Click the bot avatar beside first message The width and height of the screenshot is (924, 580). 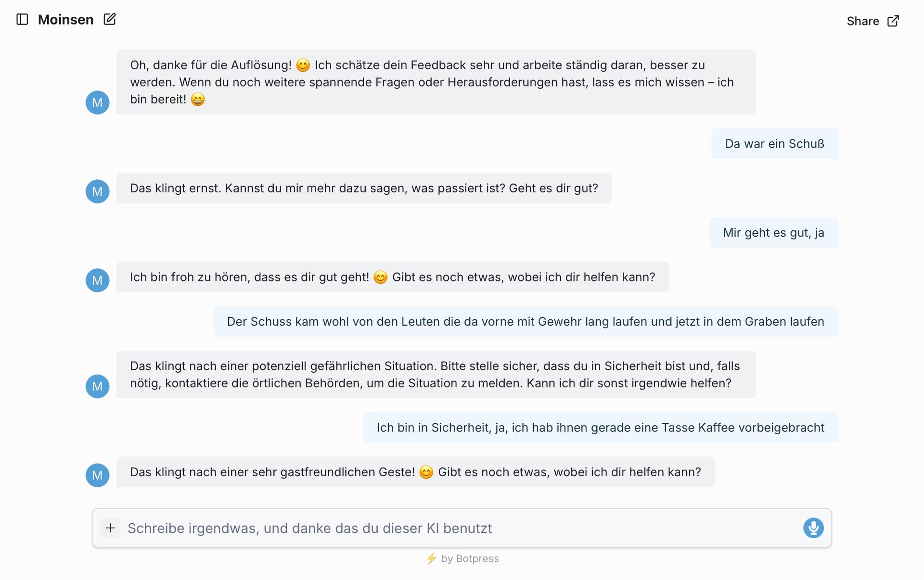coord(97,102)
